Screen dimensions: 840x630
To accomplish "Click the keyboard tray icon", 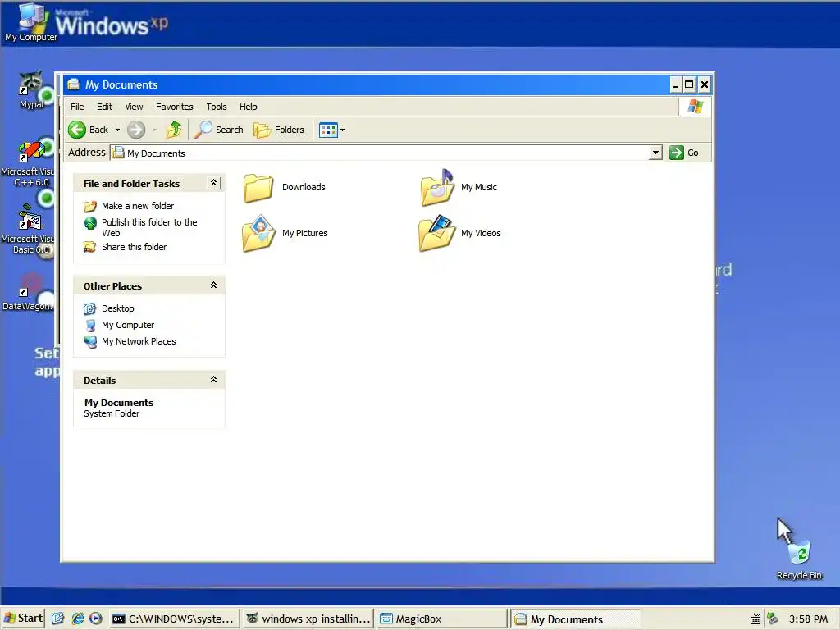I will coord(756,619).
